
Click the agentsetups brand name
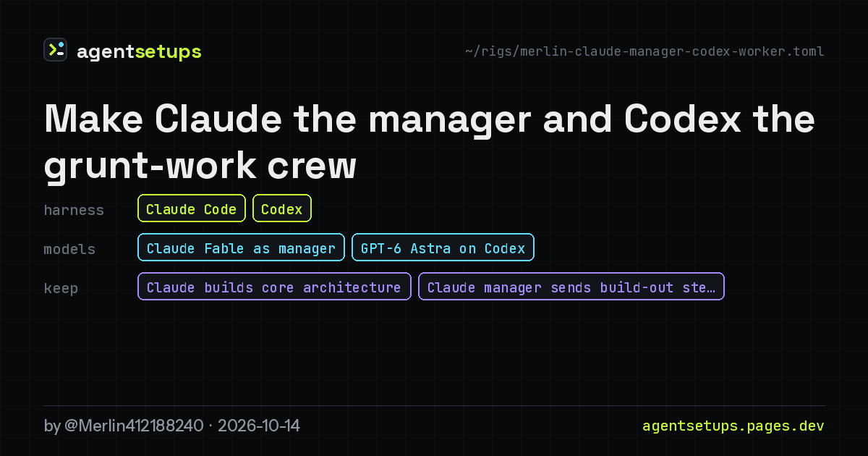pyautogui.click(x=139, y=51)
